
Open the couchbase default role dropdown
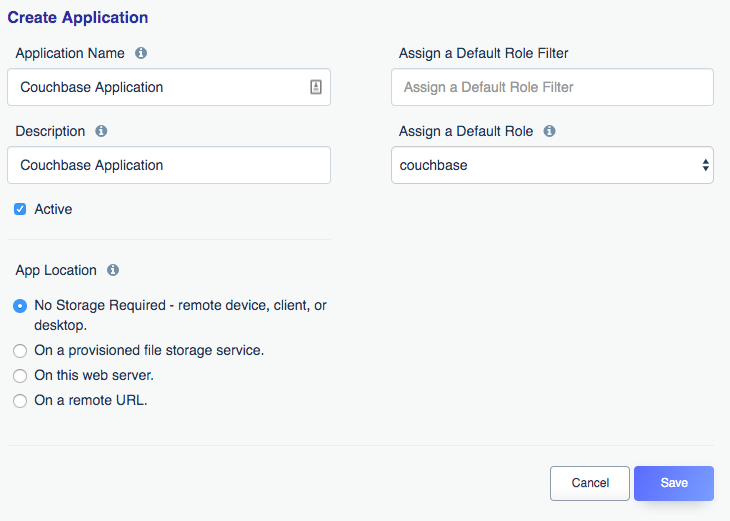[552, 165]
